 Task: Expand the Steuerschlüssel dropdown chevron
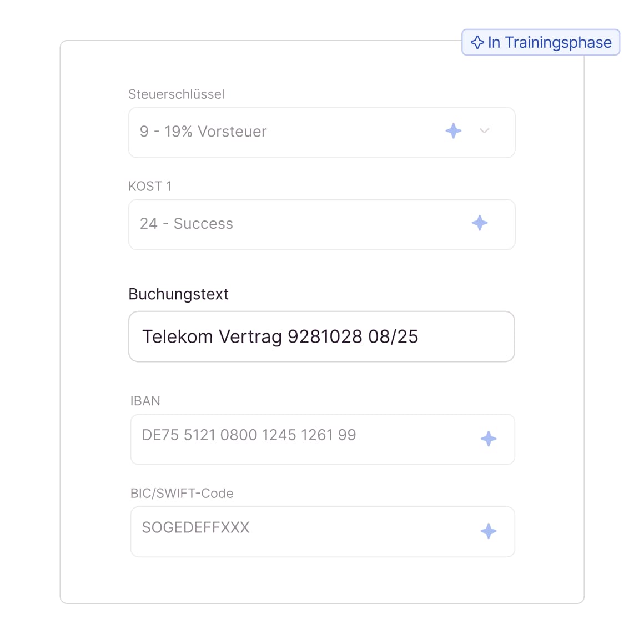(484, 131)
